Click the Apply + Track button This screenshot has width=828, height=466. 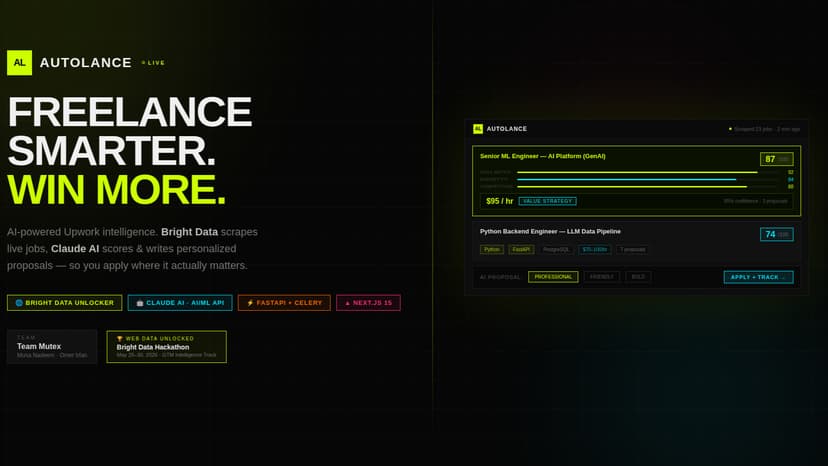click(758, 277)
